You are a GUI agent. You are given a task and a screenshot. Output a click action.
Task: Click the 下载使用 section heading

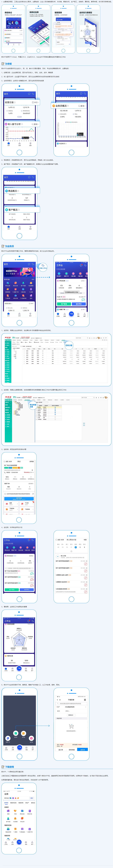click(x=9, y=767)
